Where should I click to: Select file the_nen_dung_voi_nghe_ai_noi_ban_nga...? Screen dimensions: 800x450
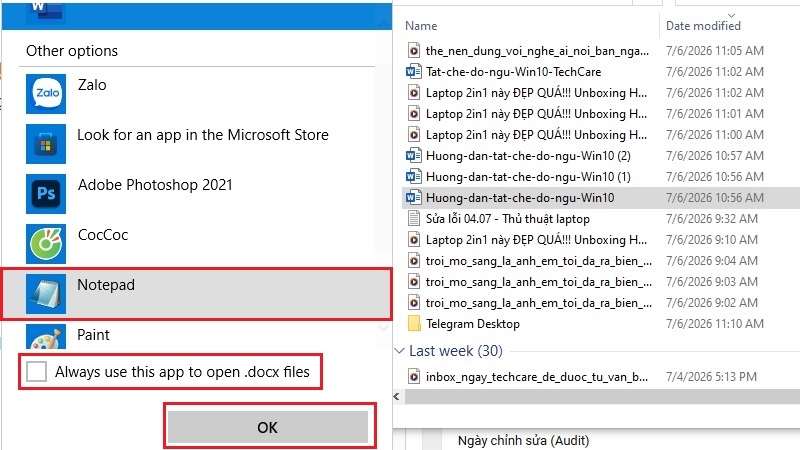click(537, 51)
